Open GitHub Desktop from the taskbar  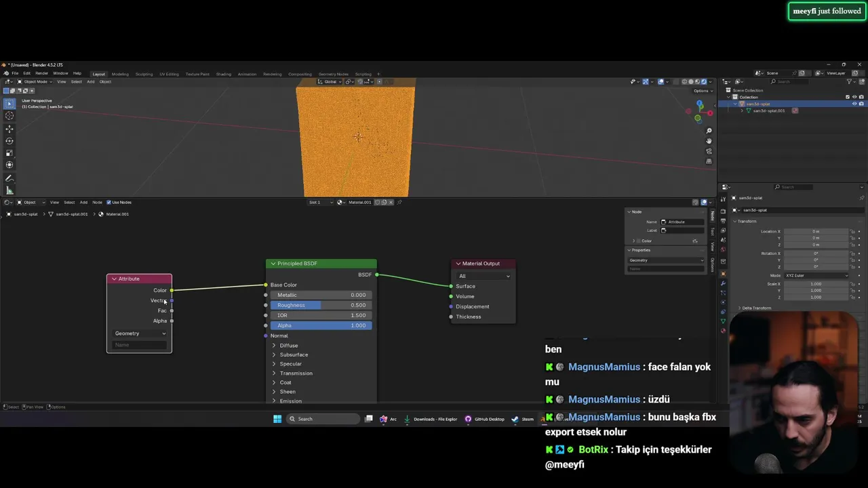484,419
